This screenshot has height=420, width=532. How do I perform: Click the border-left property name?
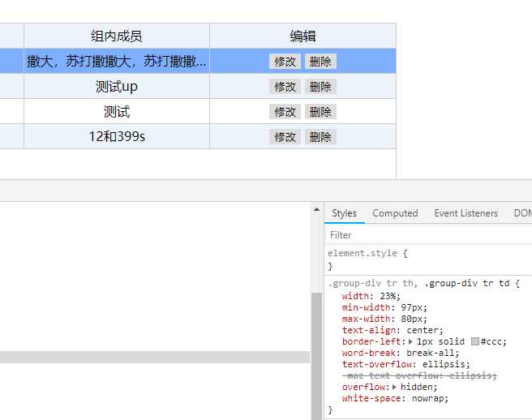click(372, 341)
